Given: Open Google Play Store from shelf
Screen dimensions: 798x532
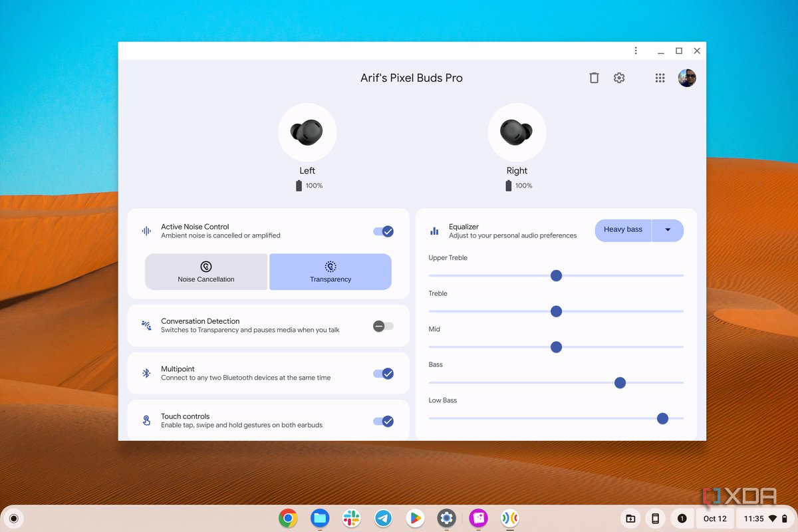Looking at the screenshot, I should [415, 518].
